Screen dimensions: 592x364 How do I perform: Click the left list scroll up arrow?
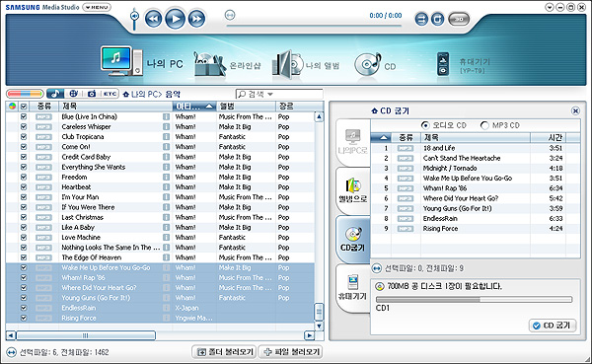click(319, 116)
